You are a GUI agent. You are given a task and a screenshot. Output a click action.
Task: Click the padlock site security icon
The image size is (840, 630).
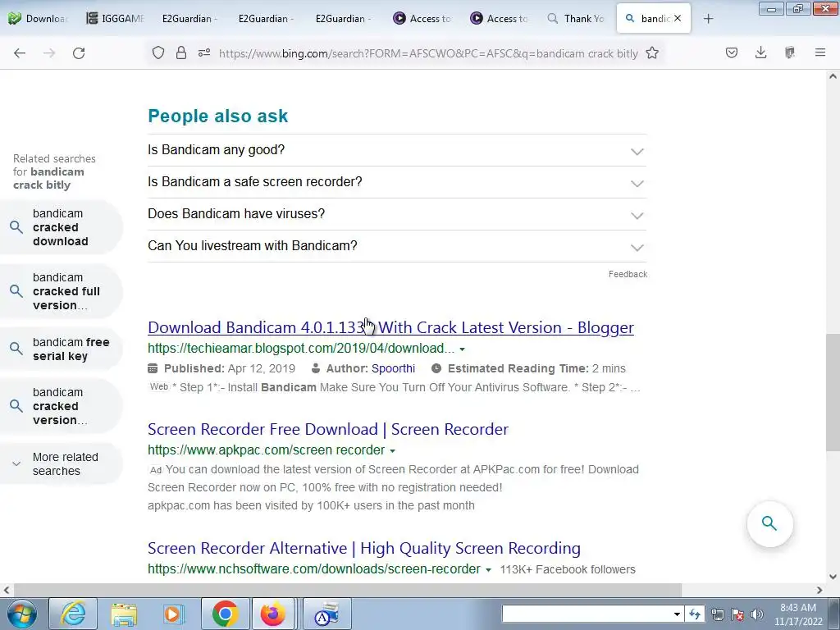tap(181, 52)
